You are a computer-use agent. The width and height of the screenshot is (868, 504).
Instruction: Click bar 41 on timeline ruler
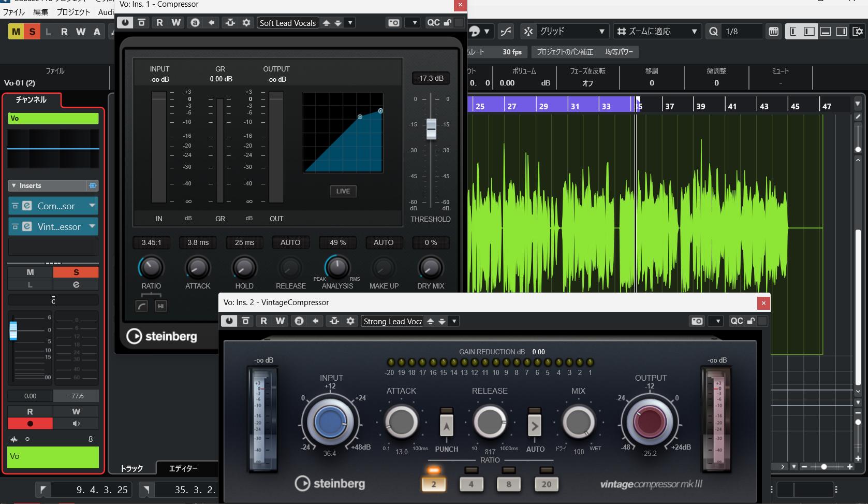click(x=732, y=106)
